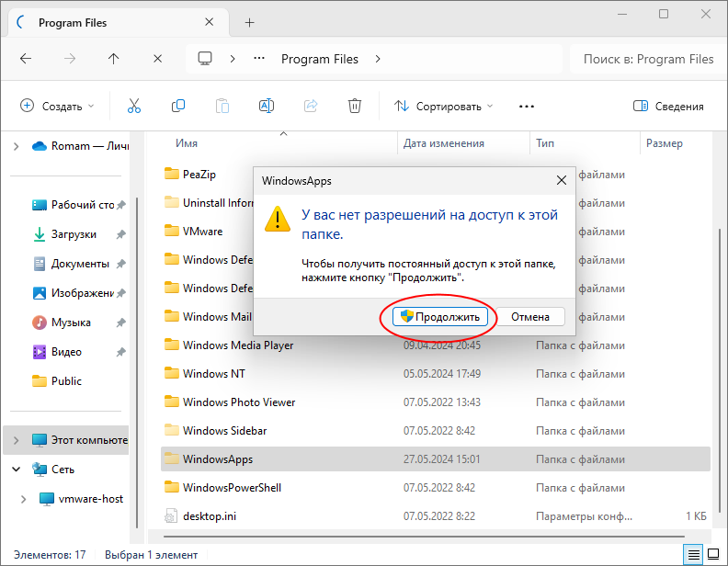Open Видео in sidebar
The height and width of the screenshot is (566, 728).
coord(57,352)
